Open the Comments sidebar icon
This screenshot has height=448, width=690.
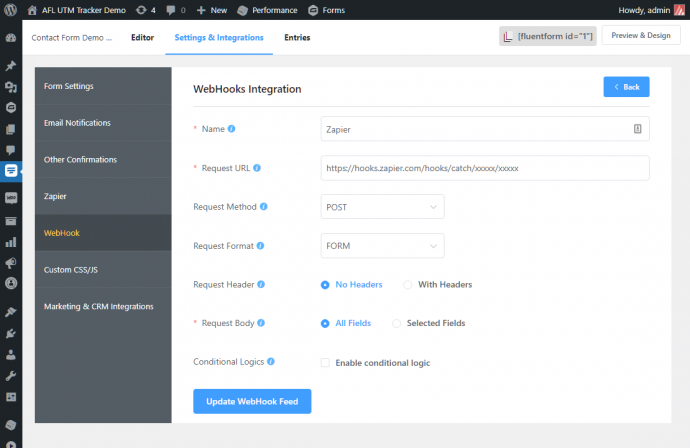tap(11, 150)
